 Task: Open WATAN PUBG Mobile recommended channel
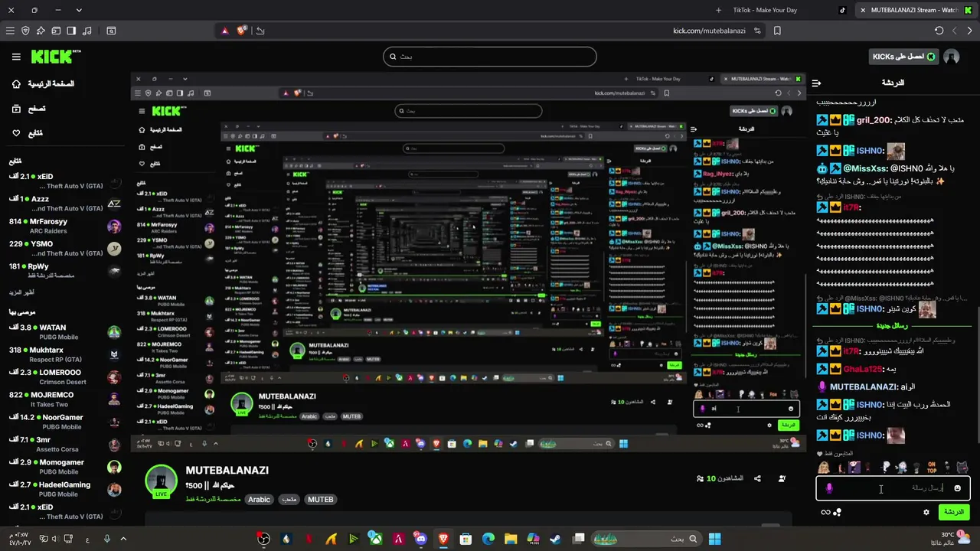coord(65,332)
